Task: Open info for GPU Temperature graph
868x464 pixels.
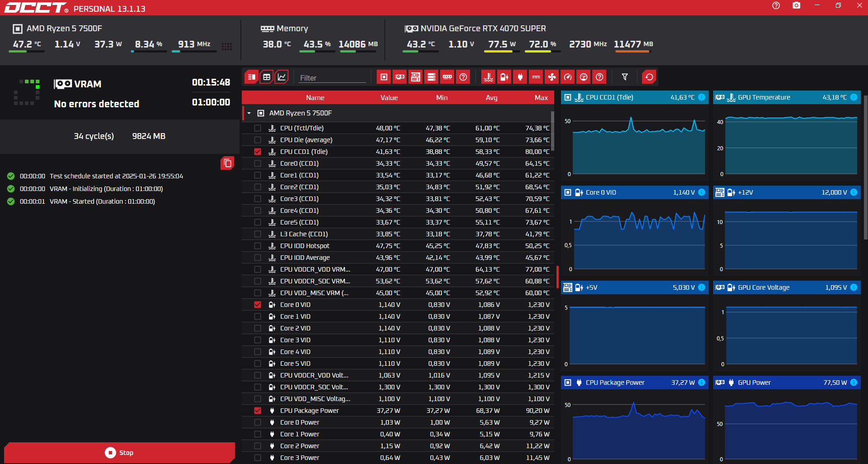Action: tap(854, 97)
